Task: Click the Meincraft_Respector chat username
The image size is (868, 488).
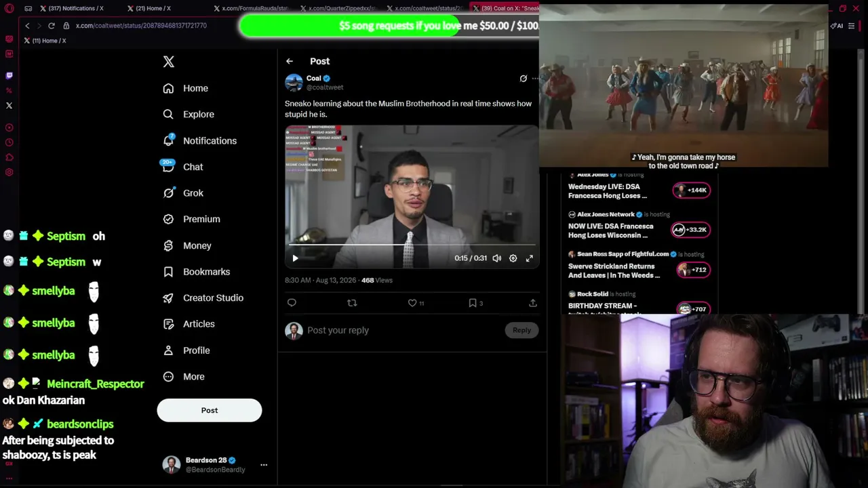Action: [x=96, y=384]
